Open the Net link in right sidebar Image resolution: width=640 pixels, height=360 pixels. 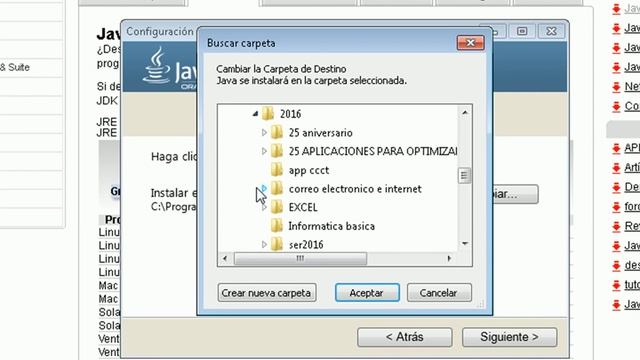click(x=632, y=87)
